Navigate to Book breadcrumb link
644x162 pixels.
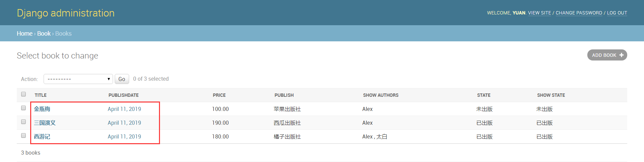coord(44,34)
